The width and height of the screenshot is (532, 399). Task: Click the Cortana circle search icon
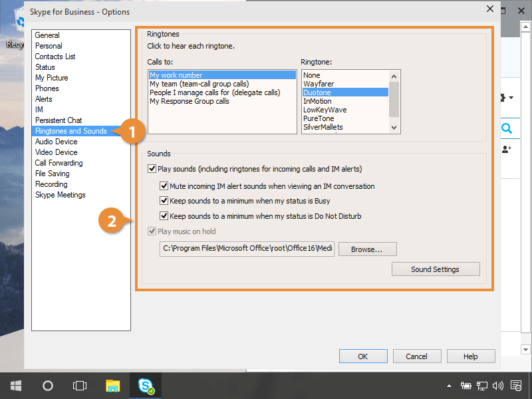click(x=48, y=386)
